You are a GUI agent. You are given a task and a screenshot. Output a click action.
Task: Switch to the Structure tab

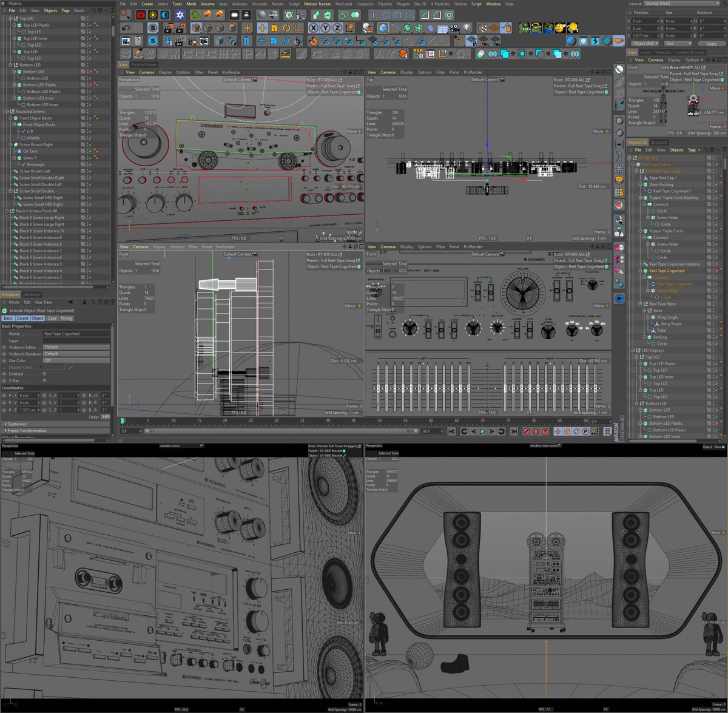(659, 143)
